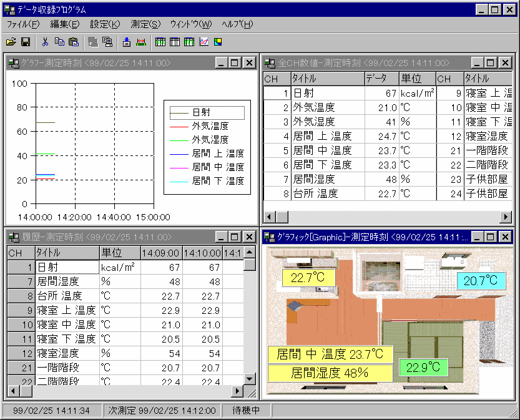
Task: Click the application icon in main title bar
Action: tap(10, 9)
